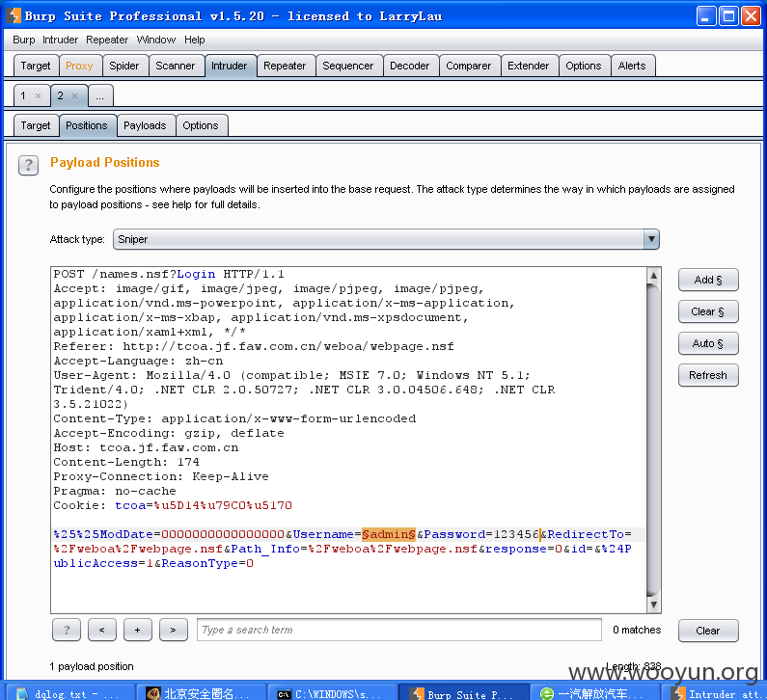767x700 pixels.
Task: Click the plus search options button
Action: [x=137, y=631]
